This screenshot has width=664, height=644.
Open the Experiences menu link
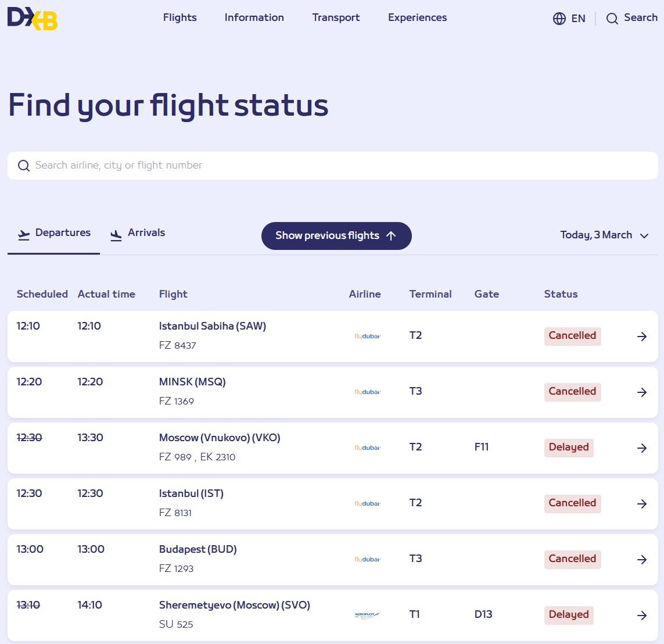point(417,17)
